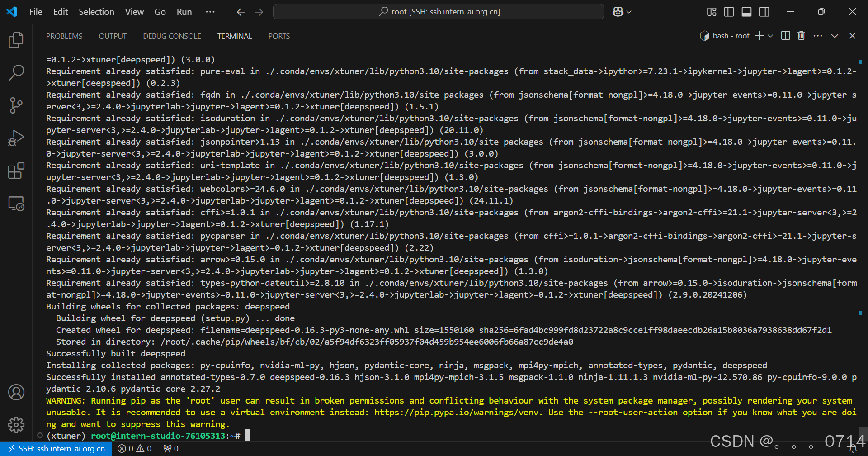Viewport: 868px width, 456px height.
Task: Open the Customize Layout control
Action: click(712, 12)
